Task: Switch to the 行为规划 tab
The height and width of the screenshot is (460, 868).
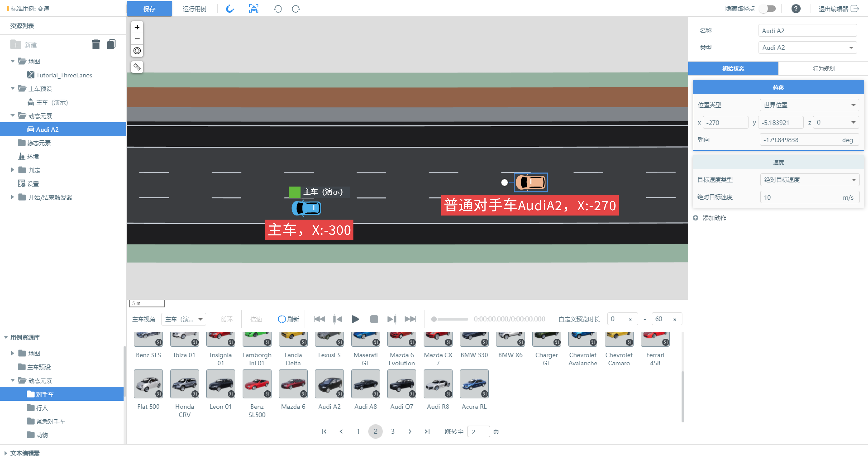Action: 823,68
